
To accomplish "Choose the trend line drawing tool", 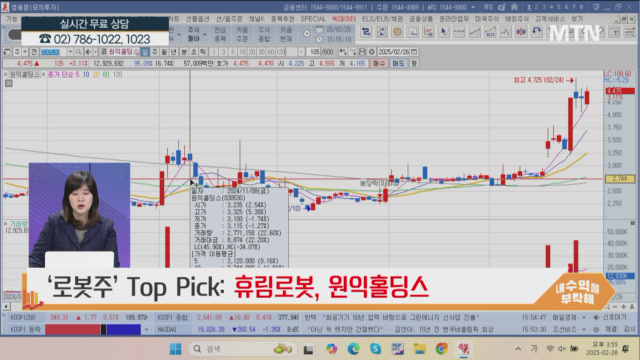I will coord(474,32).
